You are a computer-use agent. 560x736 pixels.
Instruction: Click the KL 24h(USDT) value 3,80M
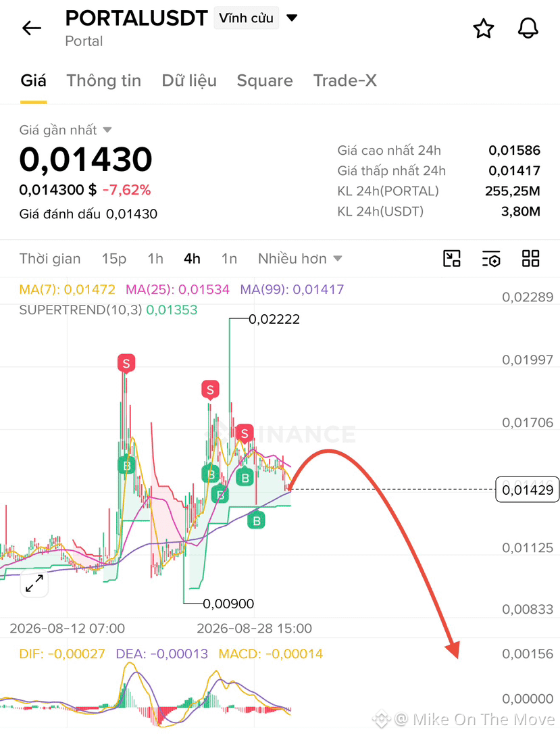(521, 212)
